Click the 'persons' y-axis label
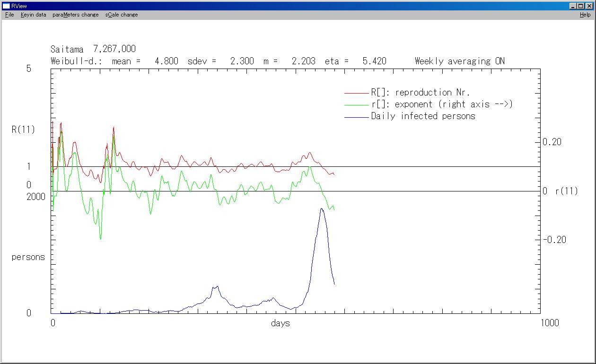Screen dimensions: 596x364 click(x=28, y=257)
